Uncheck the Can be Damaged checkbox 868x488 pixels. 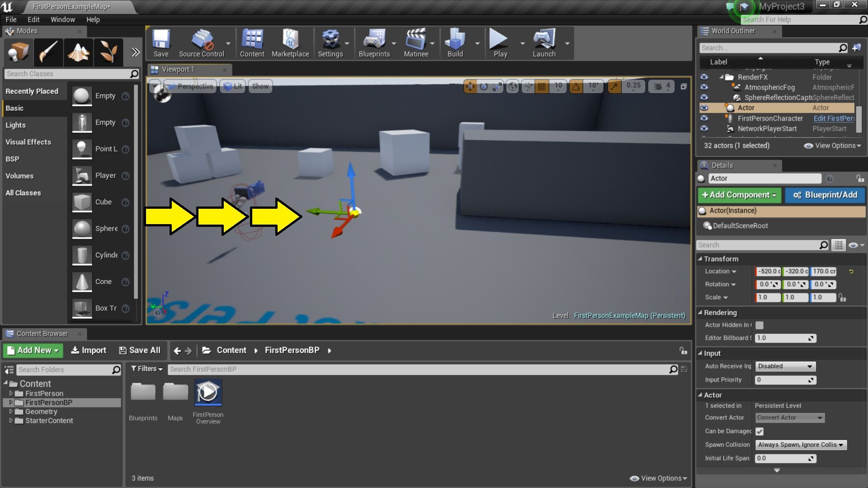click(x=759, y=431)
